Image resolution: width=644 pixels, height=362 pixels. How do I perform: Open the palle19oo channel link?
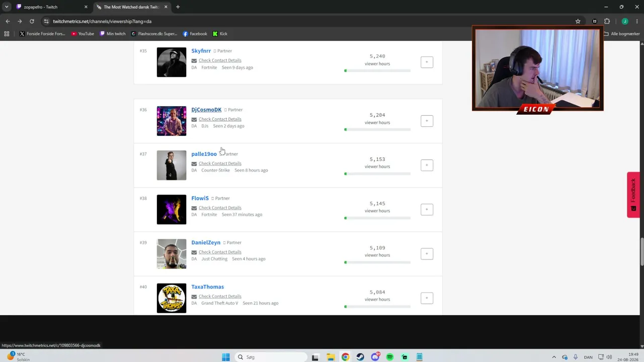(204, 154)
